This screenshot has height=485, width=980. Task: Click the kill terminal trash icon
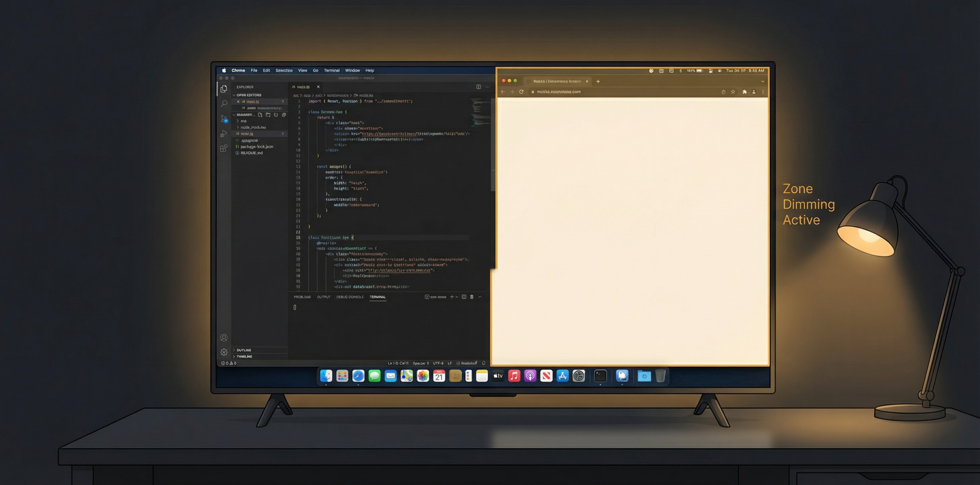pos(472,297)
